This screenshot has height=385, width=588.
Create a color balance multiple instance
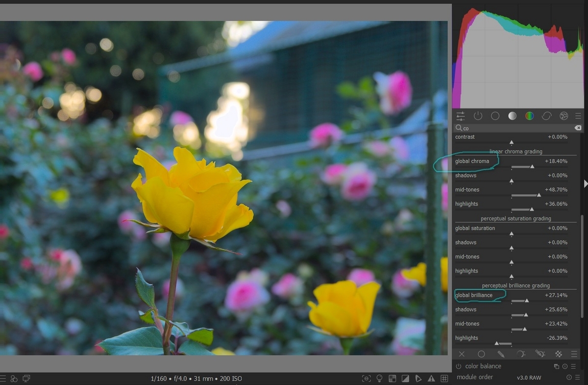point(557,366)
